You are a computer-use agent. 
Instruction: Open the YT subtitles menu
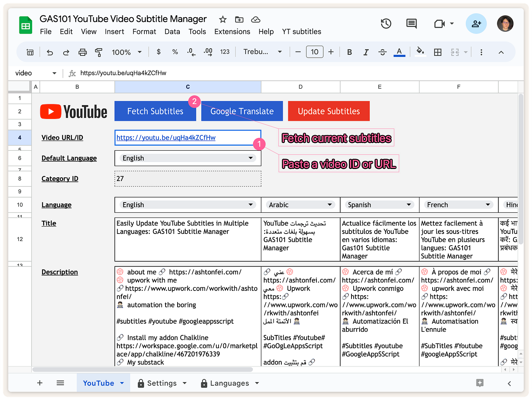point(301,32)
